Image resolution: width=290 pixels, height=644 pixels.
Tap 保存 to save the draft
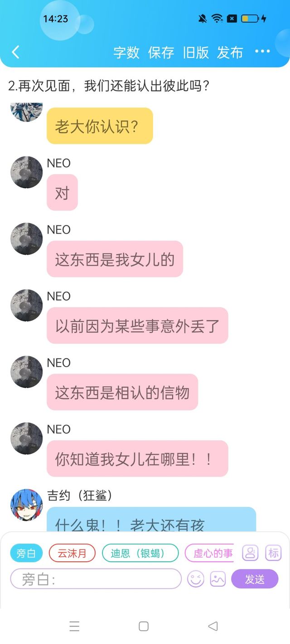pos(161,52)
